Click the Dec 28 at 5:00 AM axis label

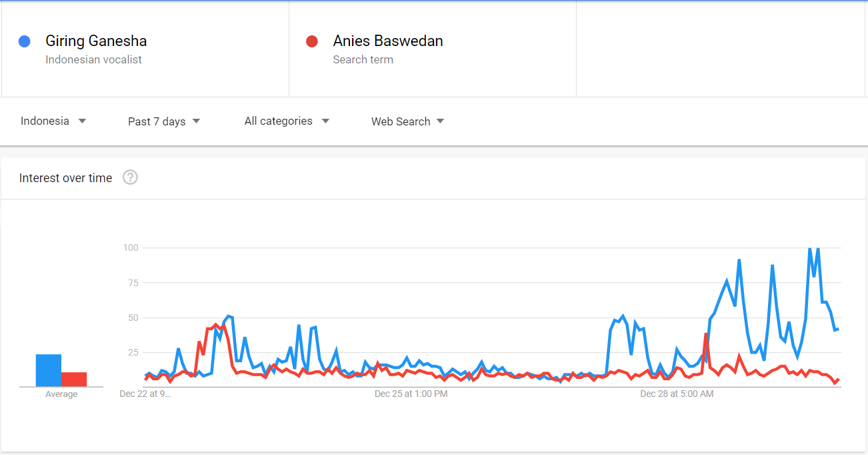(677, 394)
